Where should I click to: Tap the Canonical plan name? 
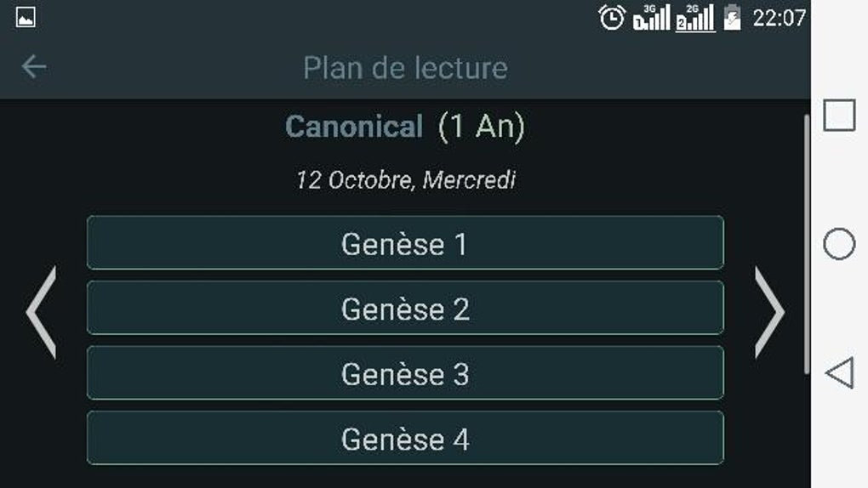[354, 127]
